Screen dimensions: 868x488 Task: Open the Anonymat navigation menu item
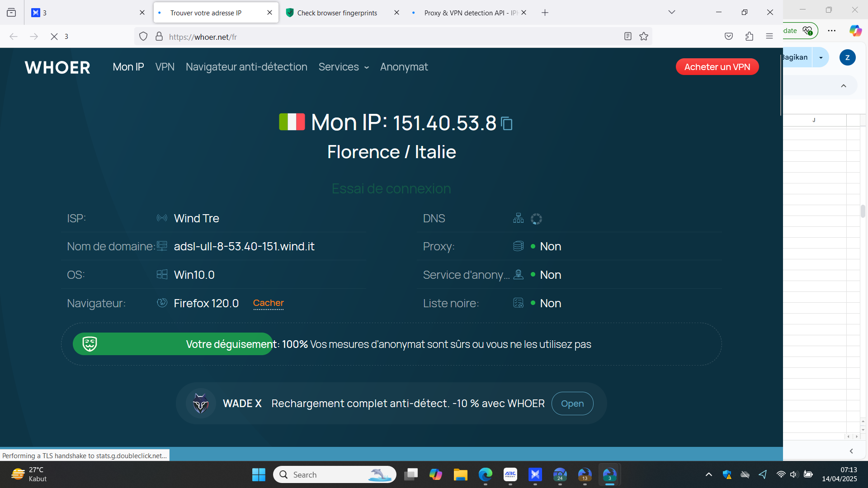click(x=404, y=67)
